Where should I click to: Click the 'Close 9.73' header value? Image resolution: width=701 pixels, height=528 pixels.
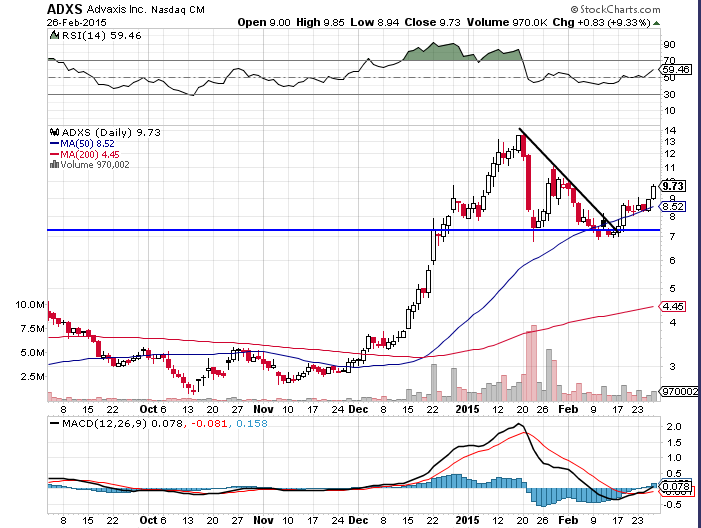click(432, 22)
